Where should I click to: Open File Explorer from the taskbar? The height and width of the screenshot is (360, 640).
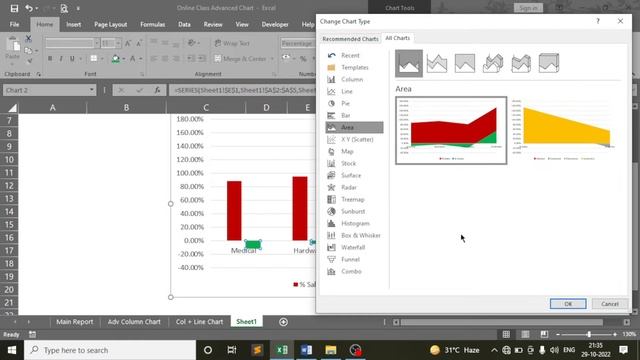click(x=331, y=350)
